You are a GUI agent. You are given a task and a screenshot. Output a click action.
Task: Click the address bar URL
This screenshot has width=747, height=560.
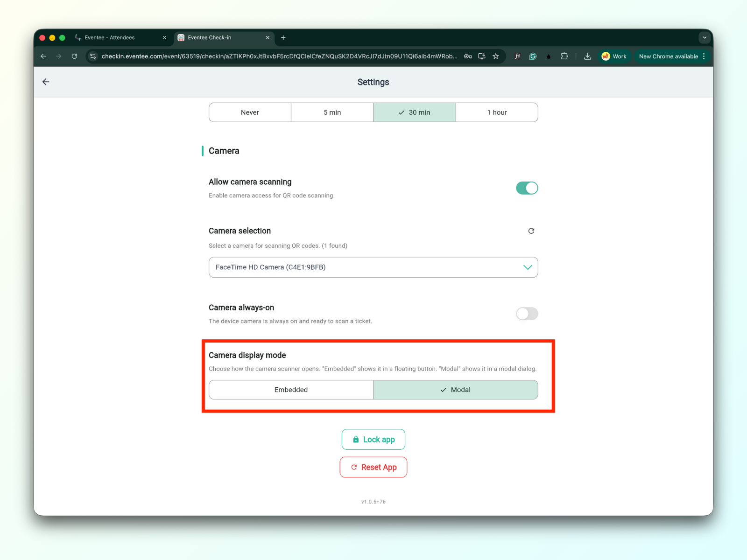279,56
